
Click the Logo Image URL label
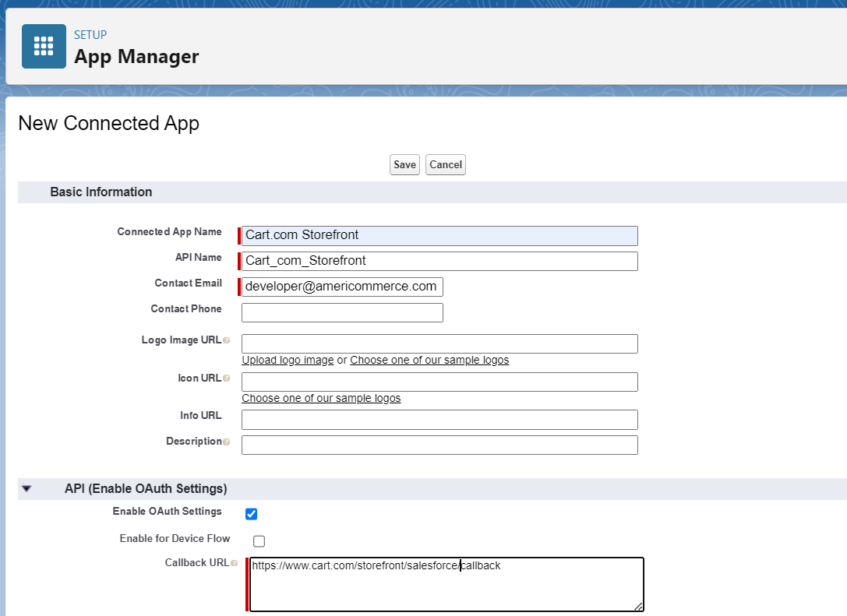[x=182, y=340]
